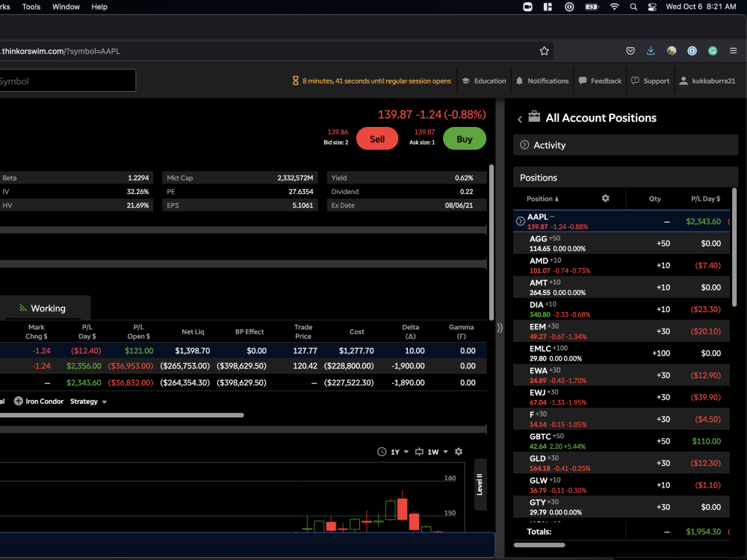Click the green Buy button

coord(465,139)
